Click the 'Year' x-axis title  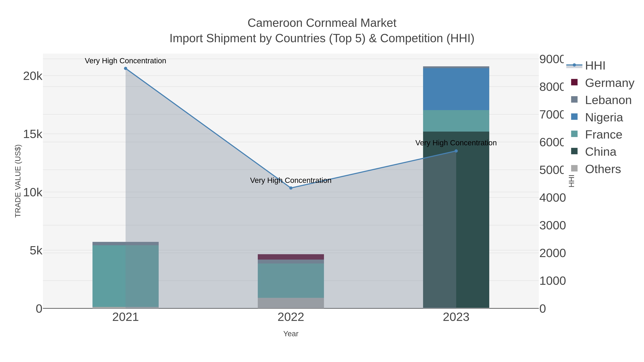tap(291, 334)
